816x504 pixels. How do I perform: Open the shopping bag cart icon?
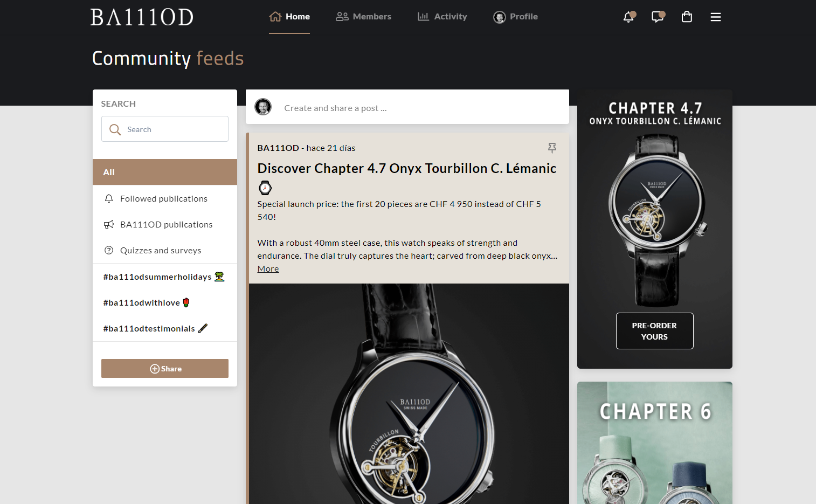pyautogui.click(x=687, y=17)
